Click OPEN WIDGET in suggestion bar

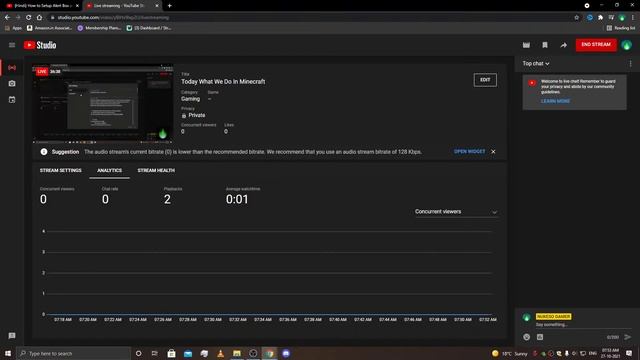click(469, 151)
